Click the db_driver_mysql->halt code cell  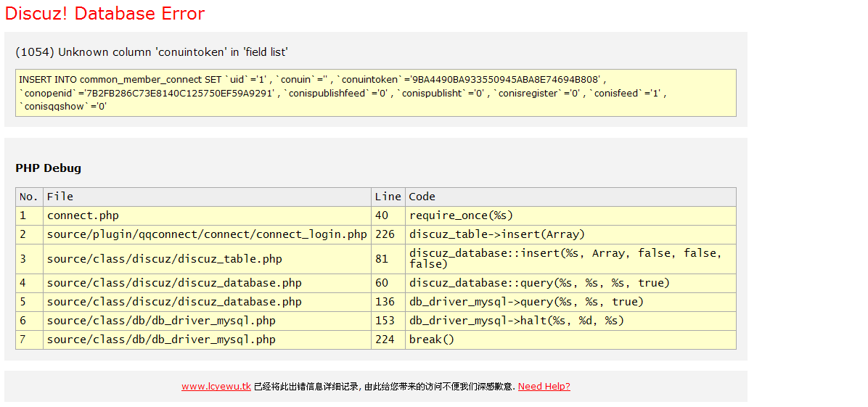516,321
